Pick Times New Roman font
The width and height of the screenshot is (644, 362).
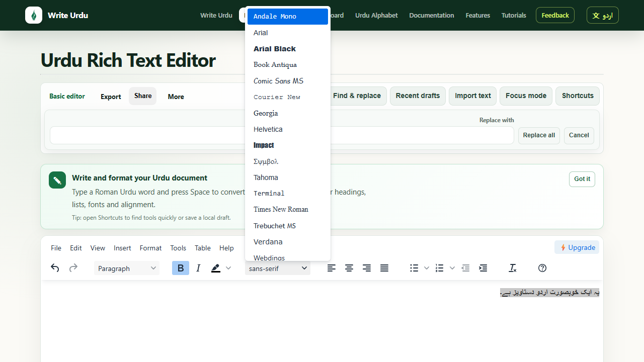point(288,210)
